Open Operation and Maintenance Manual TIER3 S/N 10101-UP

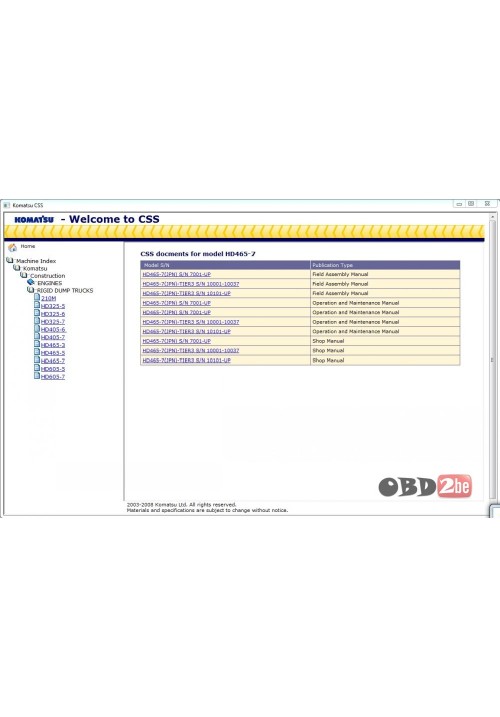click(x=187, y=332)
